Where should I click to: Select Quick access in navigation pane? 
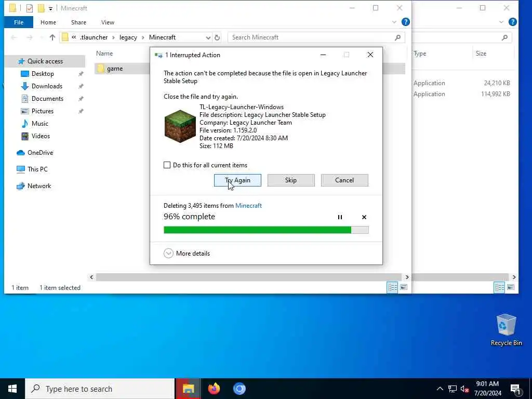tap(45, 61)
